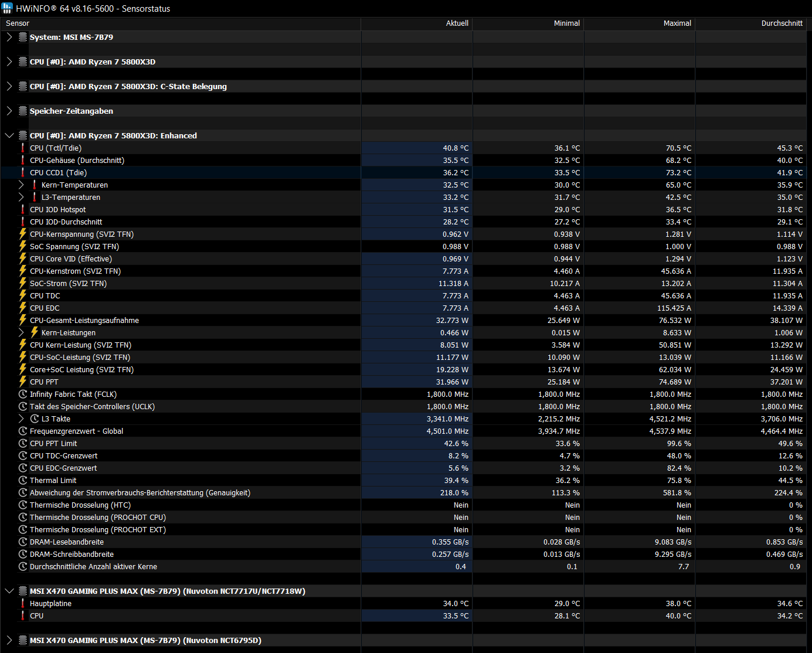Click lightning icon of CPU-Kernspannung (SVI2 TFN)
Image resolution: width=812 pixels, height=653 pixels.
click(23, 234)
